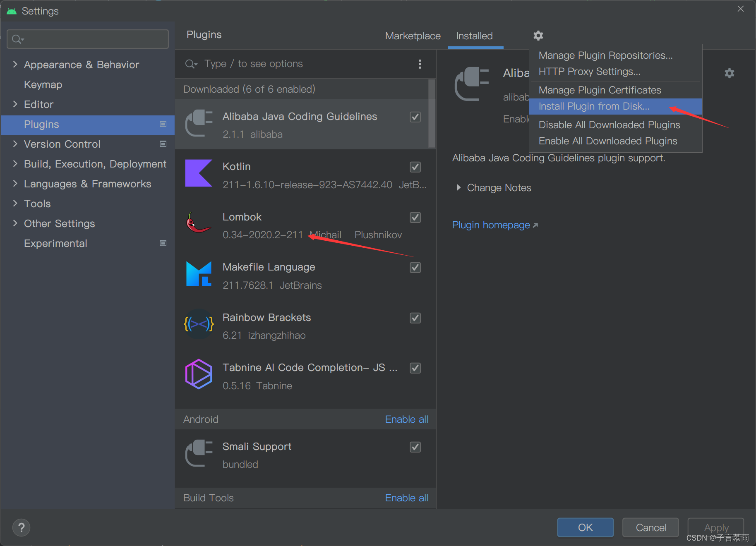Select the Rainbow Brackets plugin row
The width and height of the screenshot is (756, 546).
(x=305, y=326)
